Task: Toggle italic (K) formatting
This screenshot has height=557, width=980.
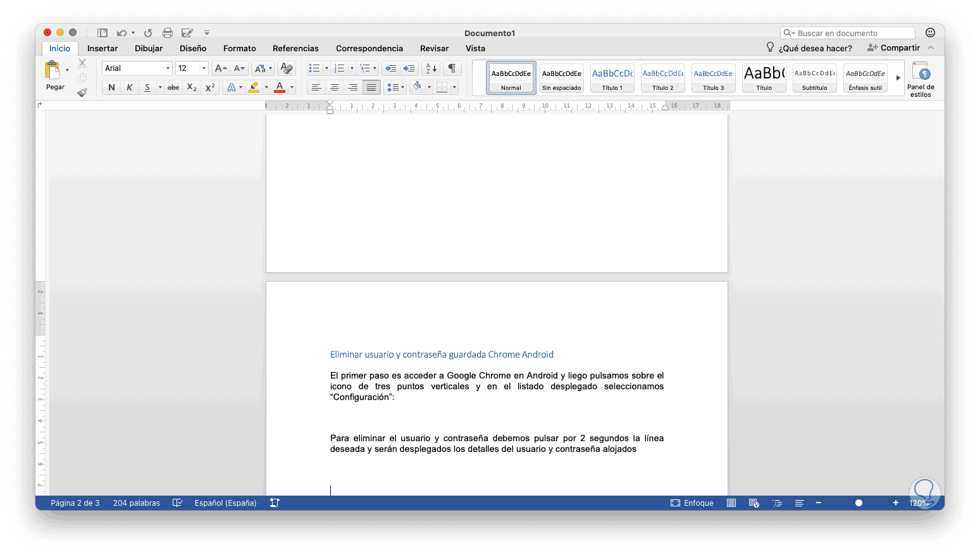Action: pos(129,87)
